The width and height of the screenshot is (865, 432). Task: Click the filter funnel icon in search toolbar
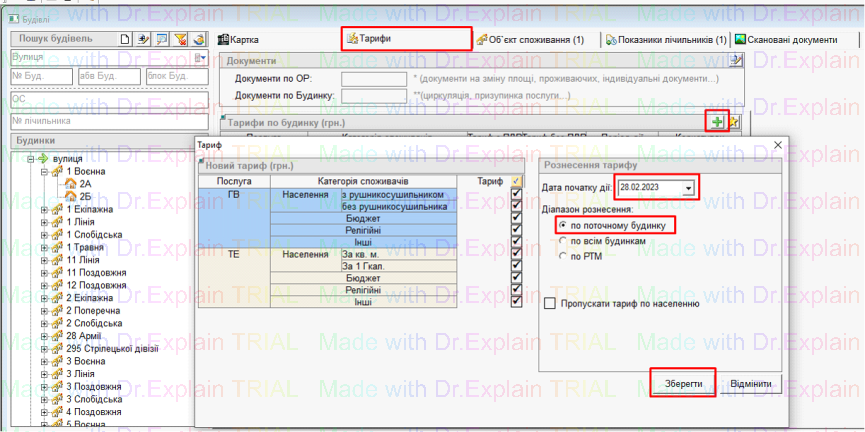point(180,39)
